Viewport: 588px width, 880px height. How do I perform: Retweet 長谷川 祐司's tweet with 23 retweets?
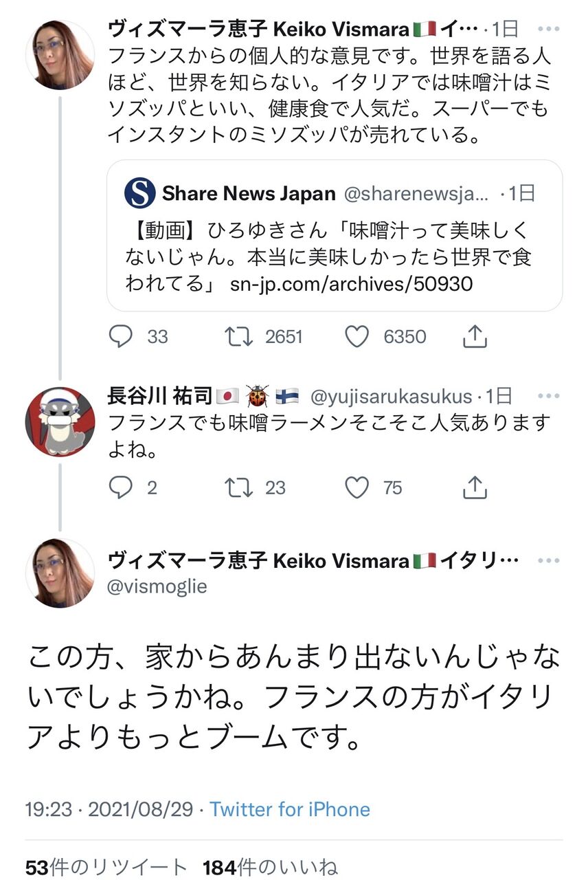pos(240,487)
